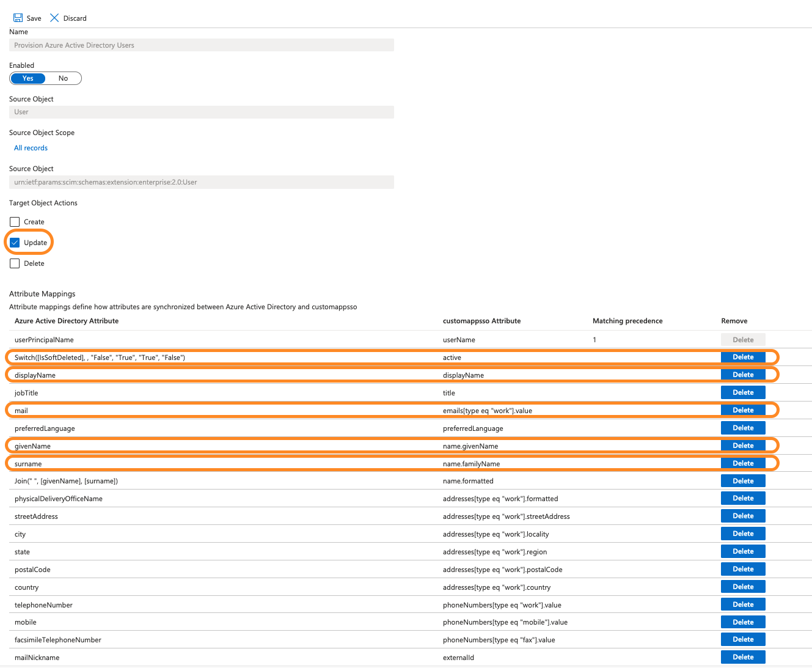Click the Save floppy disk icon

(18, 18)
